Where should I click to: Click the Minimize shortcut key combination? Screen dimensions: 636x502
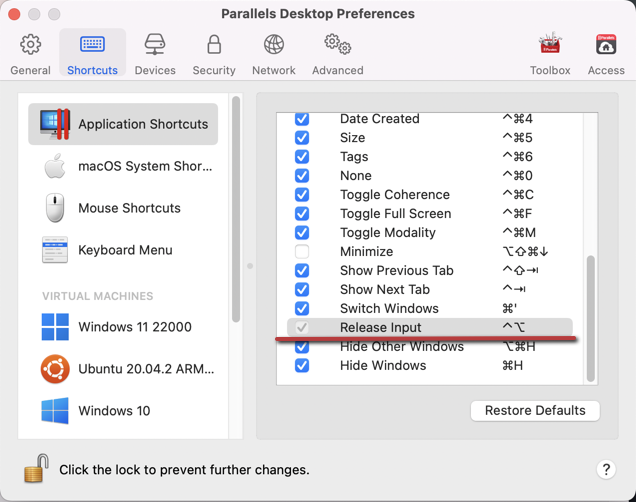pyautogui.click(x=525, y=251)
